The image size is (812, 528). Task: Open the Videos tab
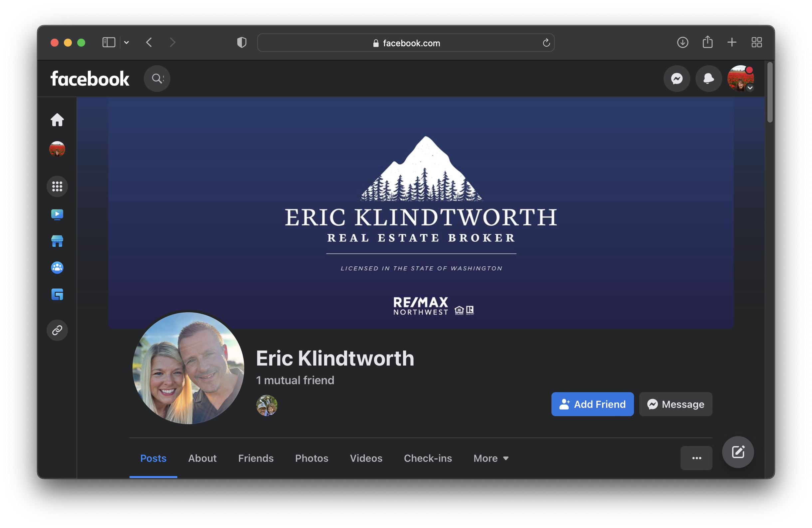click(x=366, y=458)
